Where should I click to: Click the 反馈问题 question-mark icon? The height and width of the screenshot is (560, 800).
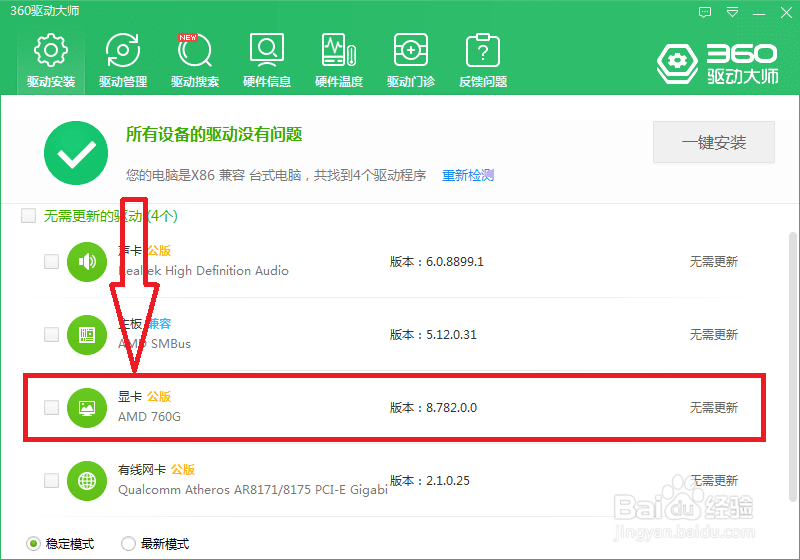pos(483,50)
